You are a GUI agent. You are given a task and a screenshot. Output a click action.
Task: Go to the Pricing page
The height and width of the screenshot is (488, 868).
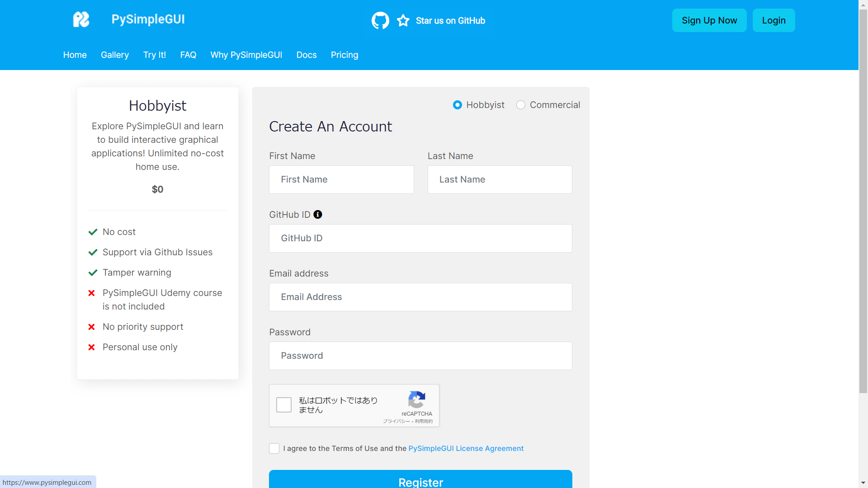click(x=344, y=55)
